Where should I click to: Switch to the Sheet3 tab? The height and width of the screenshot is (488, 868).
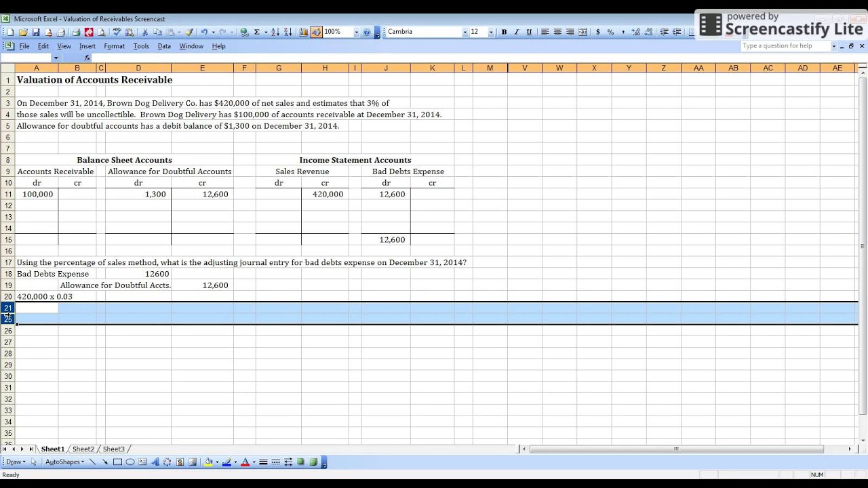[114, 449]
